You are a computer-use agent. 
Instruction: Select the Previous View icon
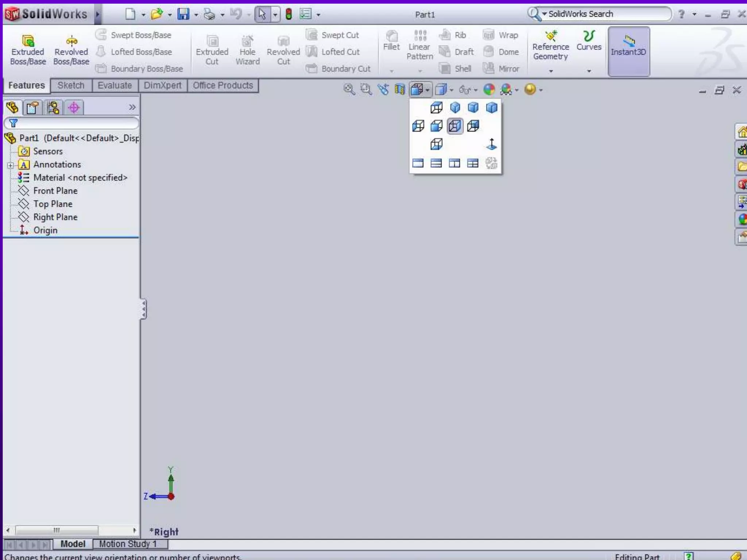(x=383, y=89)
